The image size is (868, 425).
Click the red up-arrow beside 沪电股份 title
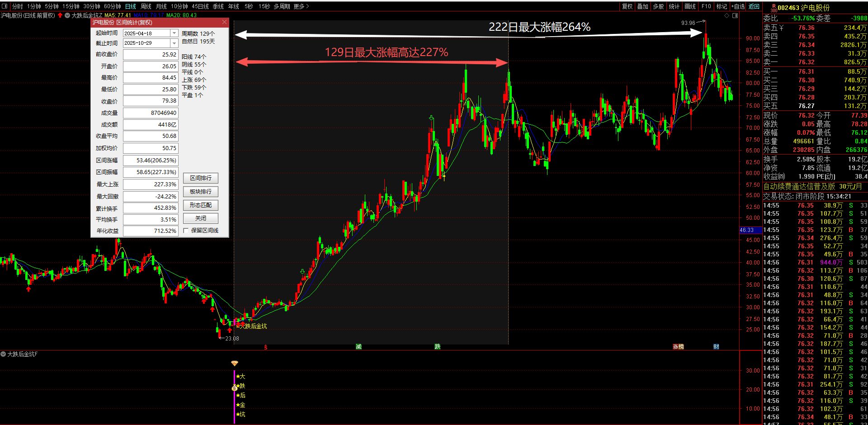[x=60, y=15]
